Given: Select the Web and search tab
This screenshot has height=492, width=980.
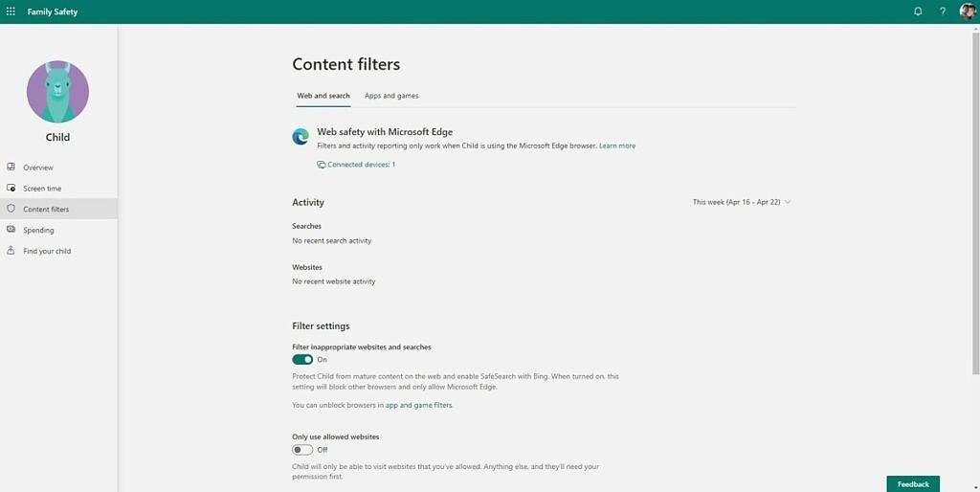Looking at the screenshot, I should tap(323, 96).
